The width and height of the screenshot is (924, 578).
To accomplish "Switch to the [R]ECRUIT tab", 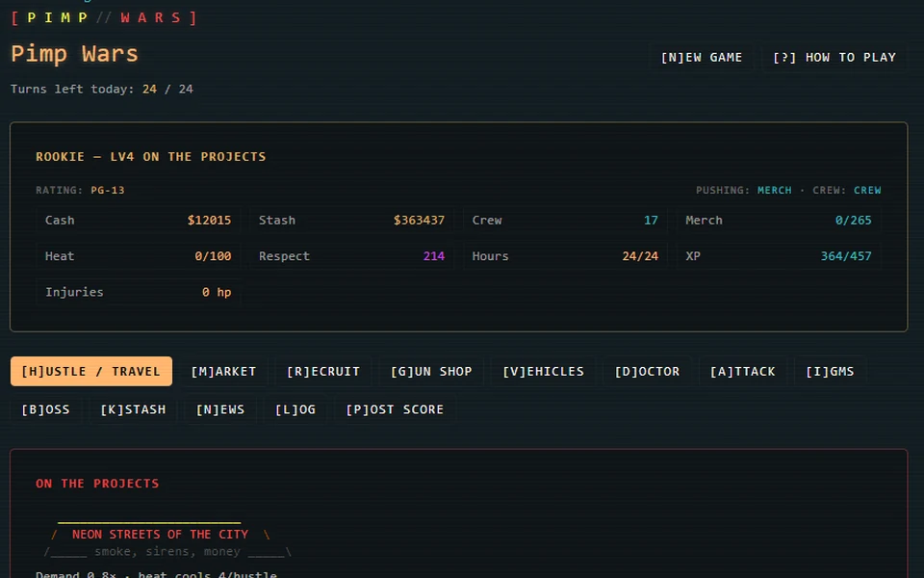I will pos(323,371).
